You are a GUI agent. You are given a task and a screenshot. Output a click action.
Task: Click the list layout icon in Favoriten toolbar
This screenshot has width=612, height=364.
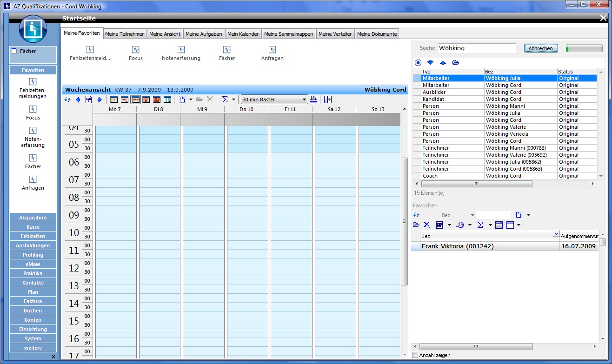coord(499,225)
